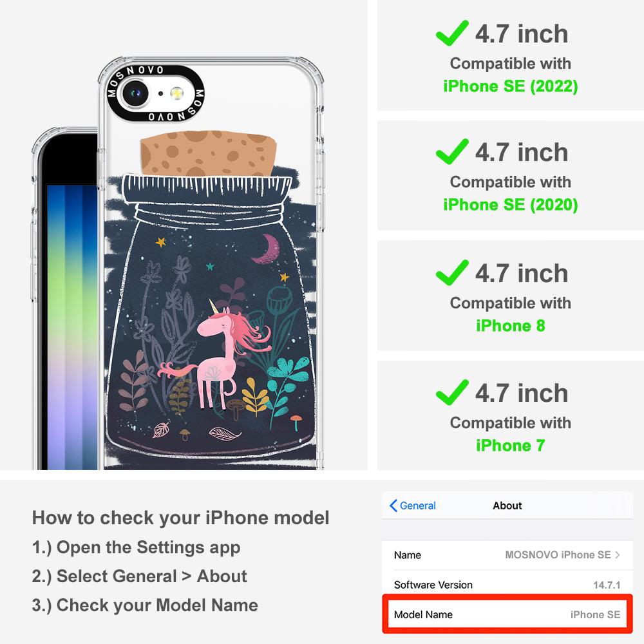Click the phone's colorful gradient screen
The height and width of the screenshot is (644, 644).
(x=72, y=327)
